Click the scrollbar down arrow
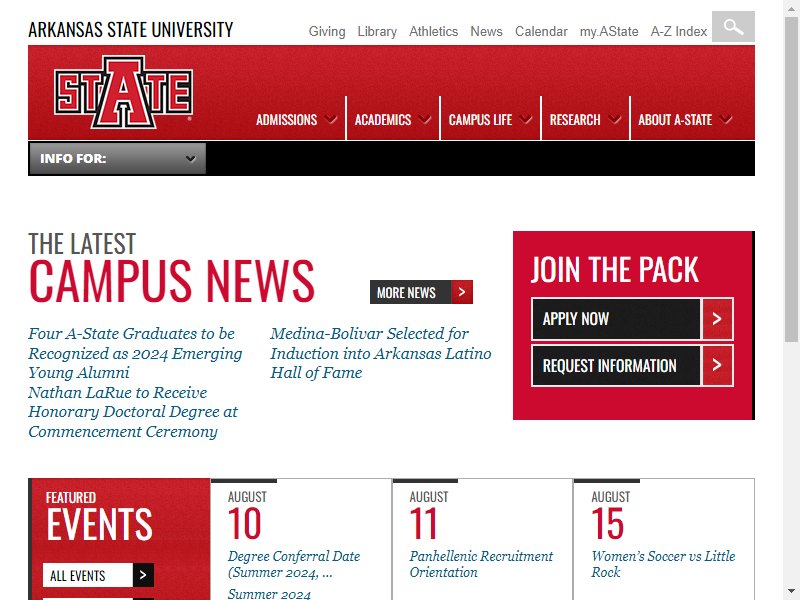Screen dimensions: 800x600 [x=791, y=592]
